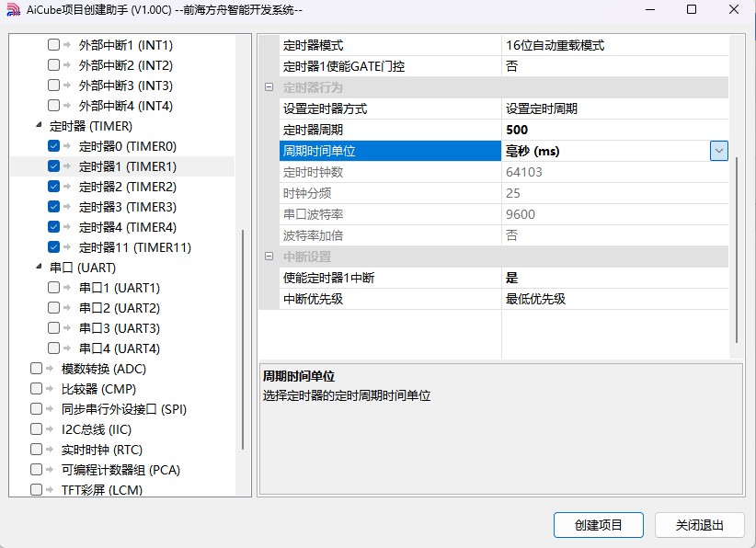Image resolution: width=756 pixels, height=548 pixels.
Task: Check the 外部中断4 (INT4) box
Action: [53, 105]
